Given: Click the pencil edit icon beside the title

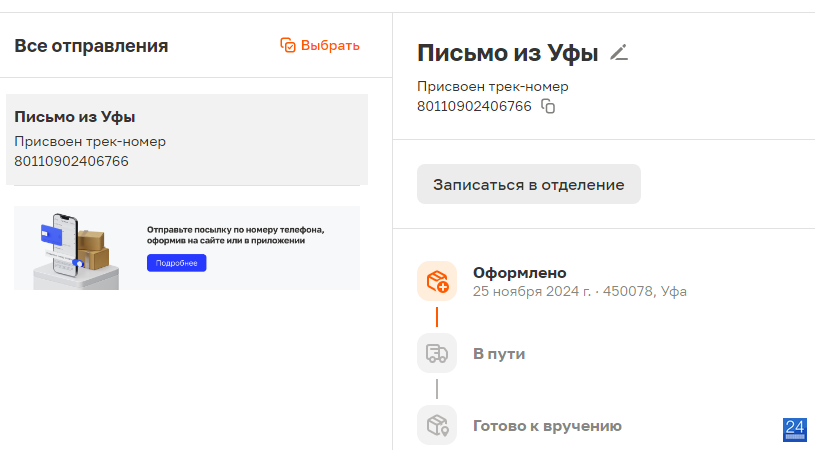Looking at the screenshot, I should click(x=619, y=52).
